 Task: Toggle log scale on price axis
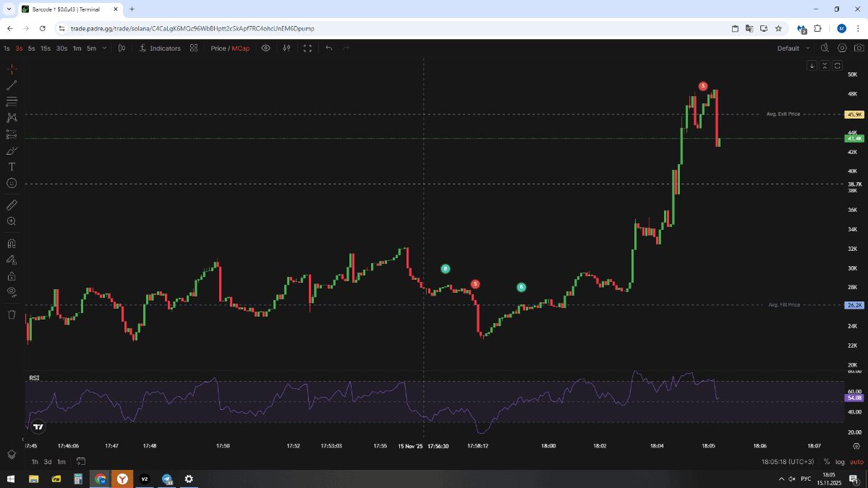pos(840,462)
